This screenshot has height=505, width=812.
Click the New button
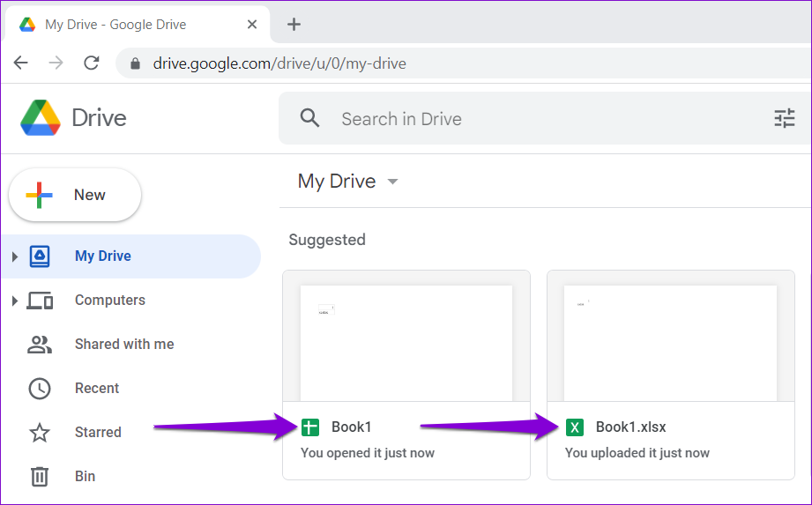pos(75,195)
